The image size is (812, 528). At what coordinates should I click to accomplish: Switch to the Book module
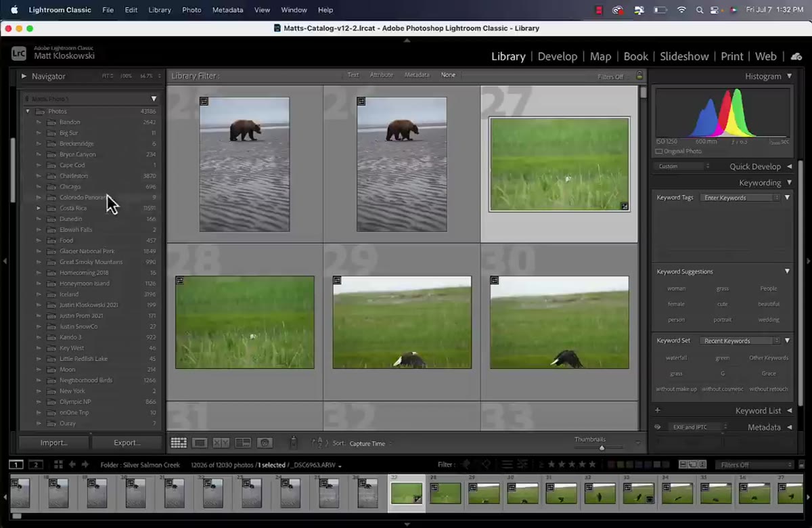click(x=635, y=57)
